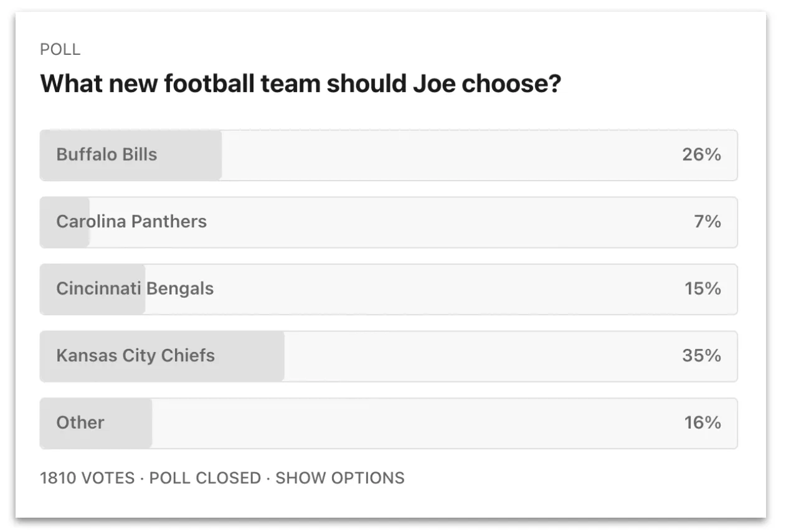Click the 26% result for Buffalo Bills

[x=701, y=154]
